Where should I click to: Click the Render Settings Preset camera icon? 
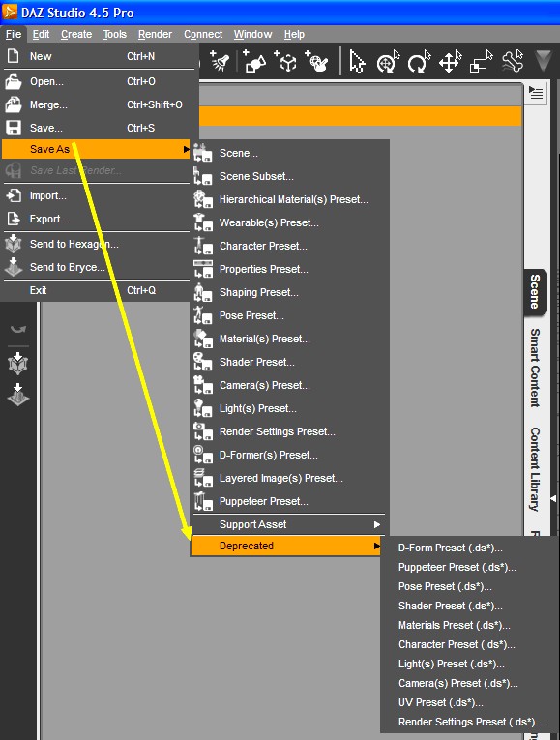tap(203, 431)
